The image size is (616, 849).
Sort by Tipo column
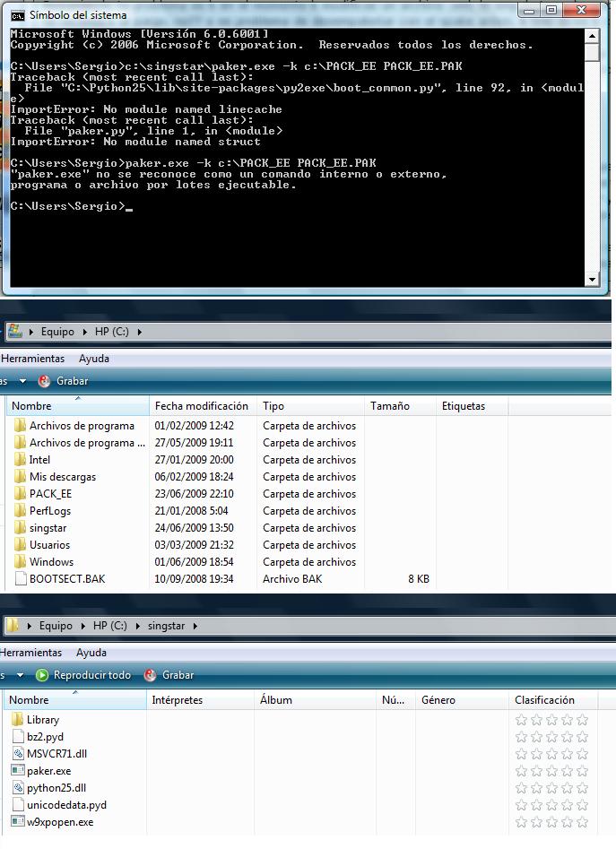coord(310,405)
